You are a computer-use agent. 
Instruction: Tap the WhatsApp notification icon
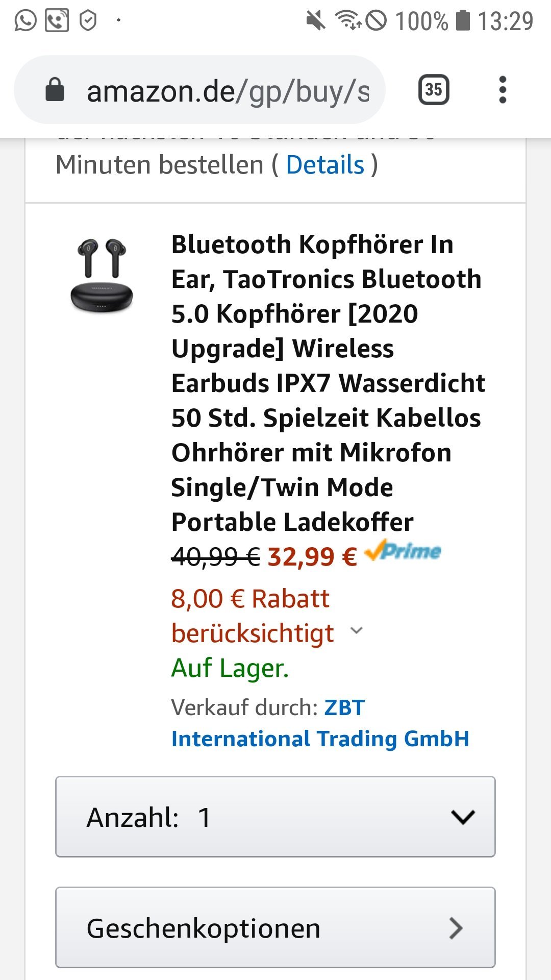[x=26, y=21]
